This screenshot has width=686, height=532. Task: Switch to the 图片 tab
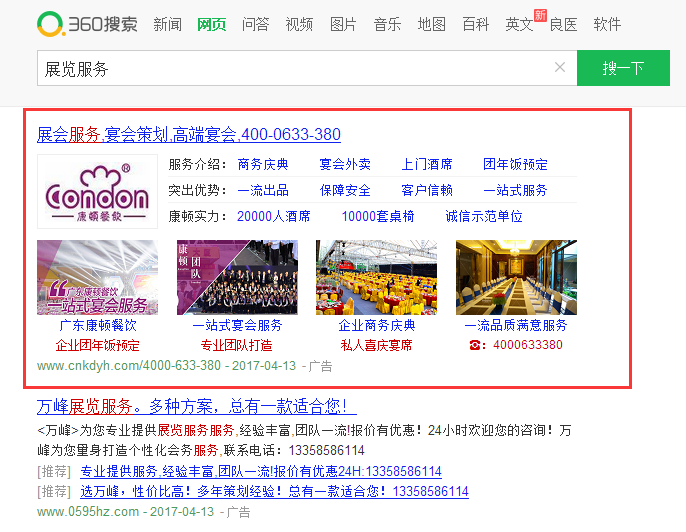pos(343,24)
